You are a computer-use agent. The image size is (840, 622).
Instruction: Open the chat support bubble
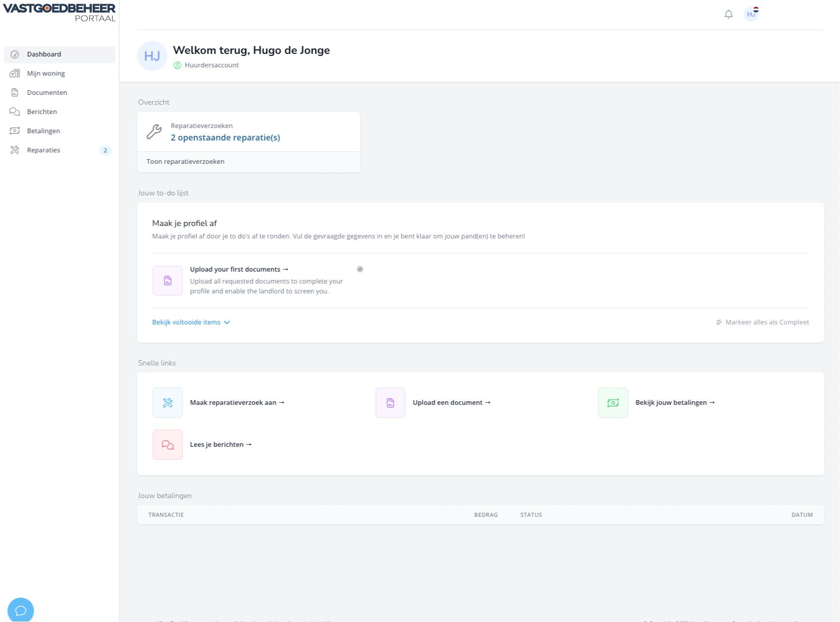[x=21, y=610]
